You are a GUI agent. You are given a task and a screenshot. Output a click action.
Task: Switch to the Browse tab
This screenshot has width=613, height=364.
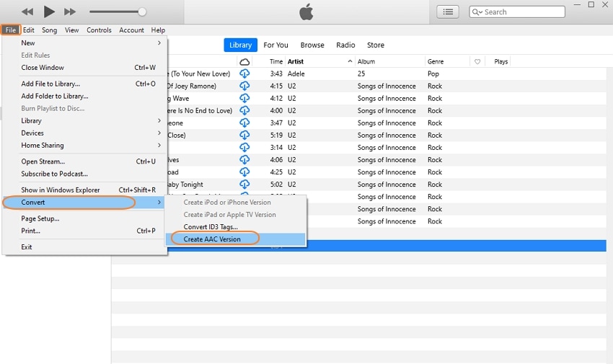312,45
